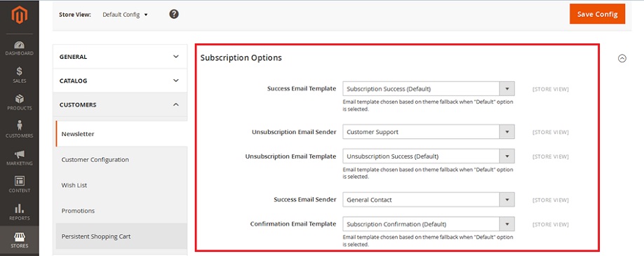Open the Content layout icon
Screen dimensions: 644x256
(x=20, y=181)
